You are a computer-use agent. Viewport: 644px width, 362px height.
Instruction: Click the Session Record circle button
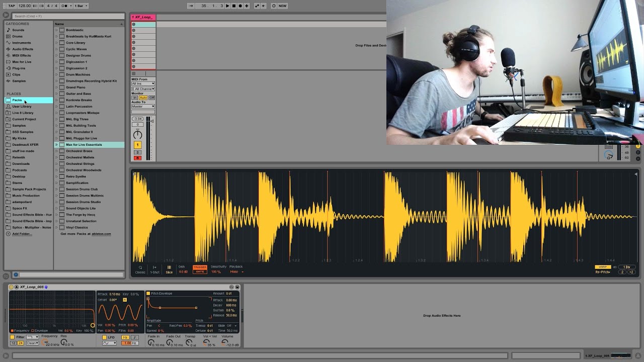(x=274, y=6)
